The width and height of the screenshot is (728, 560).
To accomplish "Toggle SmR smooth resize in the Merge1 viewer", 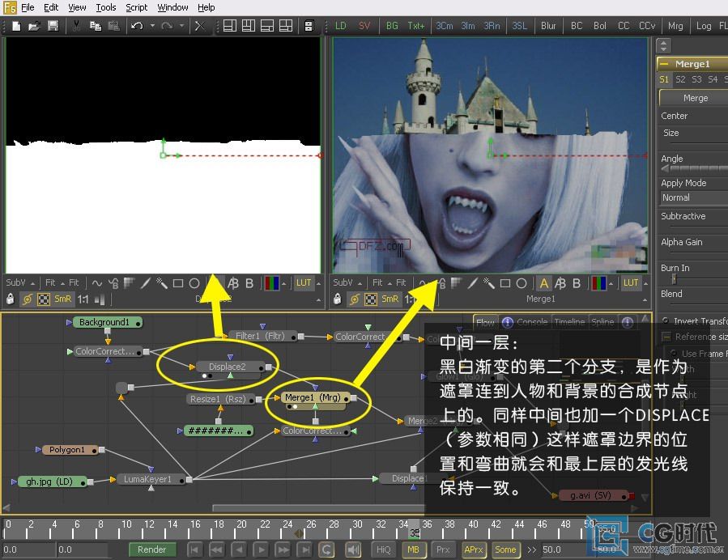I will pos(390,299).
